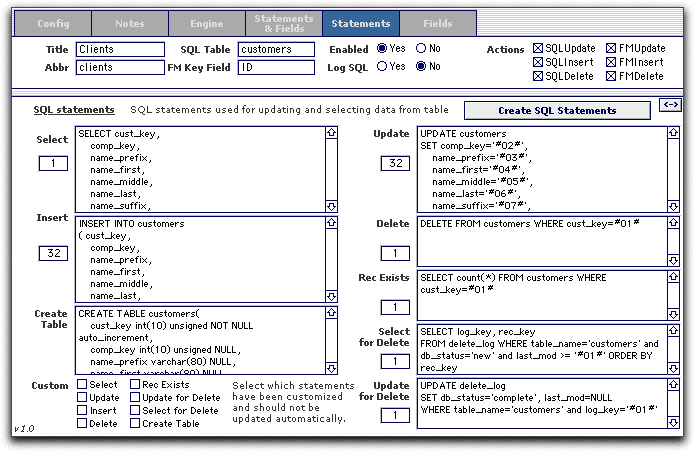Set Enabled to No
695x452 pixels.
point(421,48)
